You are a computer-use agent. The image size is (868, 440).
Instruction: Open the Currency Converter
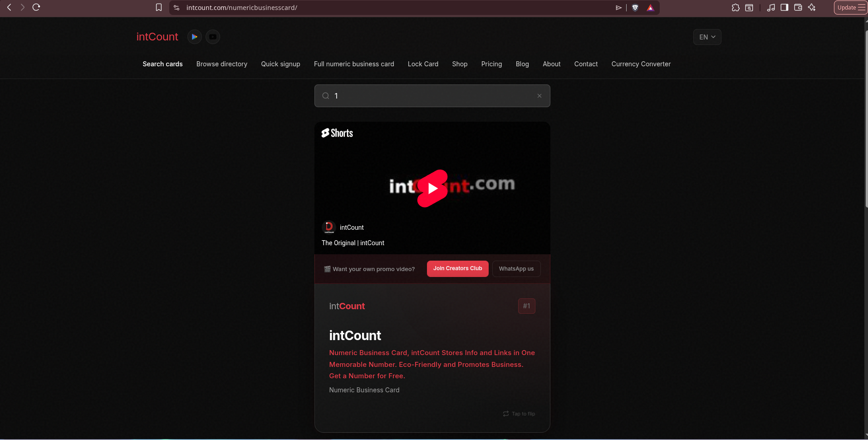[641, 64]
